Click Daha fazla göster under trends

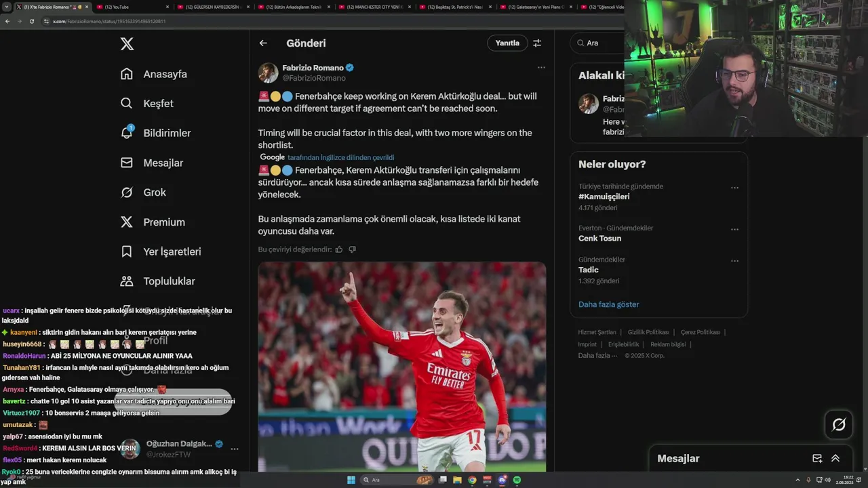pos(609,304)
